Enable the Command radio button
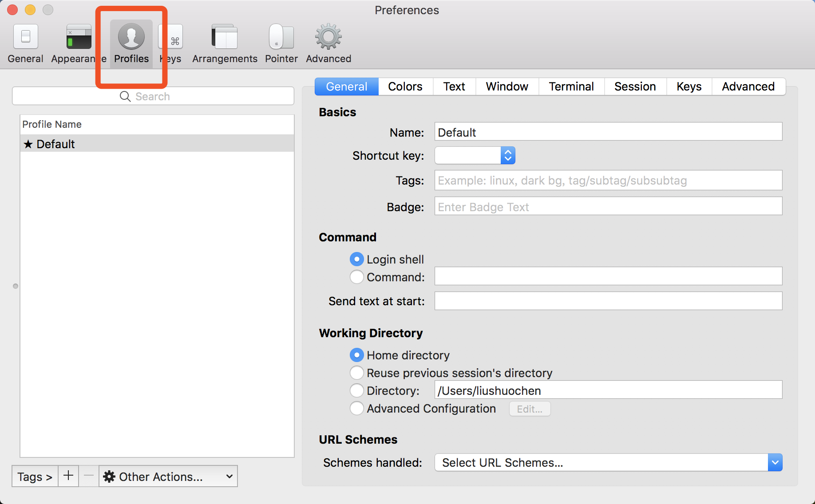The height and width of the screenshot is (504, 815). click(356, 277)
